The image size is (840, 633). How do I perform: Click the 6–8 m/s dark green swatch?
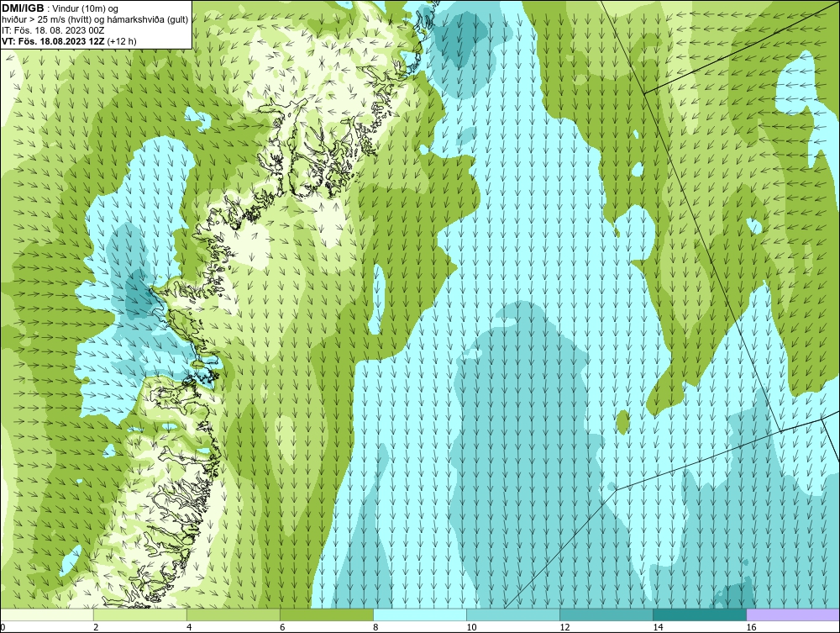point(327,615)
